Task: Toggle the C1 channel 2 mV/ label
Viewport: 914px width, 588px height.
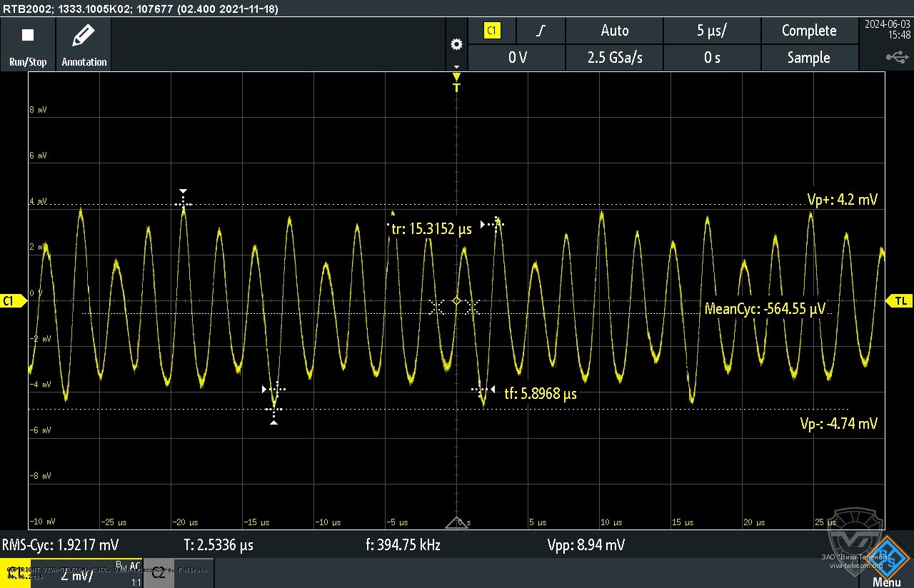Action: 75,575
